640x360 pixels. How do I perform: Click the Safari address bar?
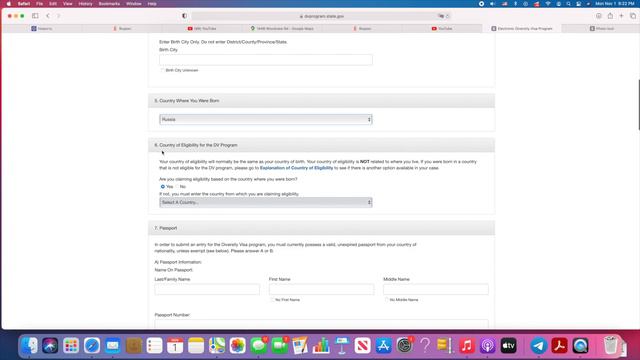(321, 16)
